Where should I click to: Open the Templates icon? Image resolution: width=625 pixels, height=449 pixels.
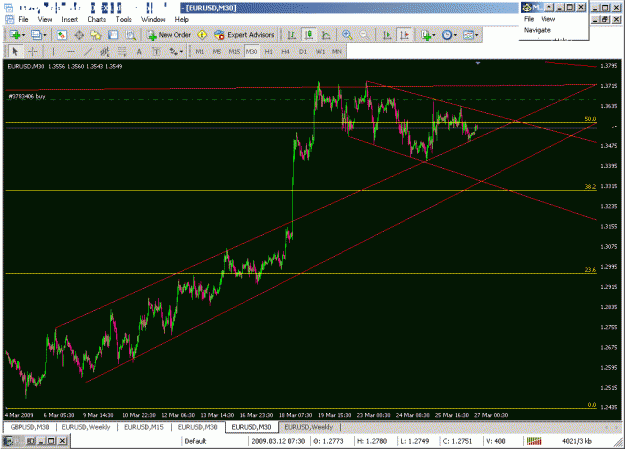(468, 35)
